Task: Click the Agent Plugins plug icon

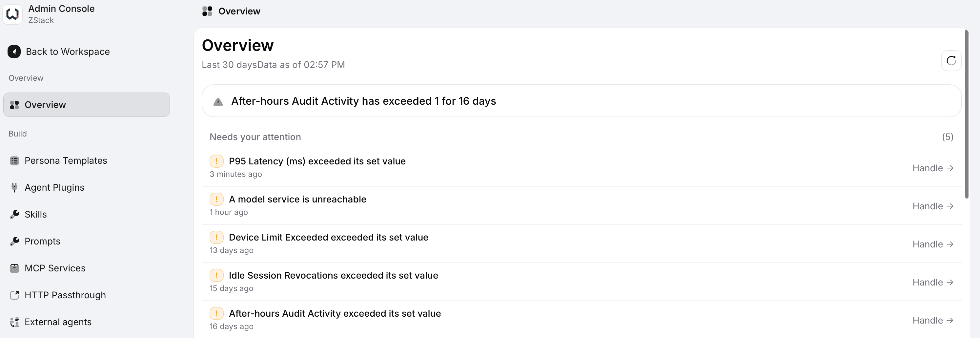Action: tap(14, 187)
